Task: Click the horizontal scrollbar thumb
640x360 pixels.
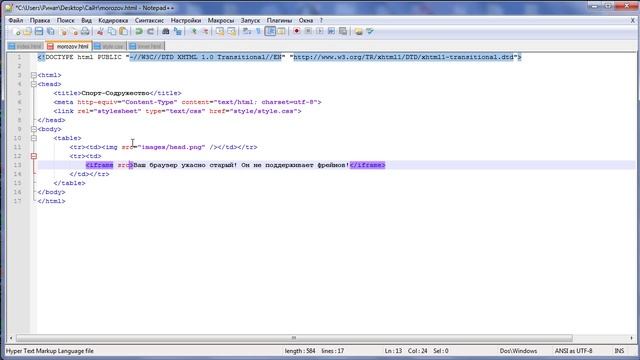Action: point(294,338)
